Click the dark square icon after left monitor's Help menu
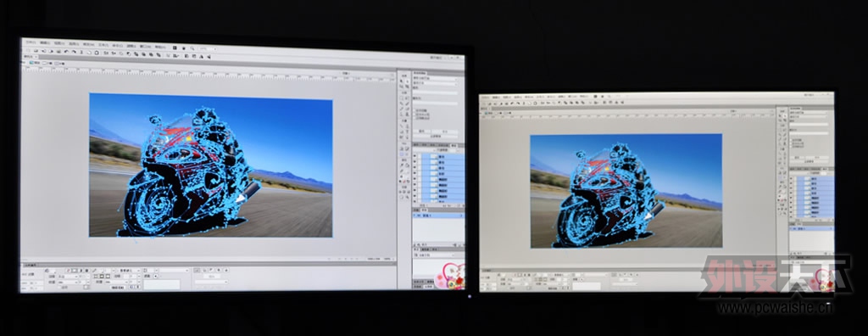Screen dimensions: 868x336 point(175,48)
